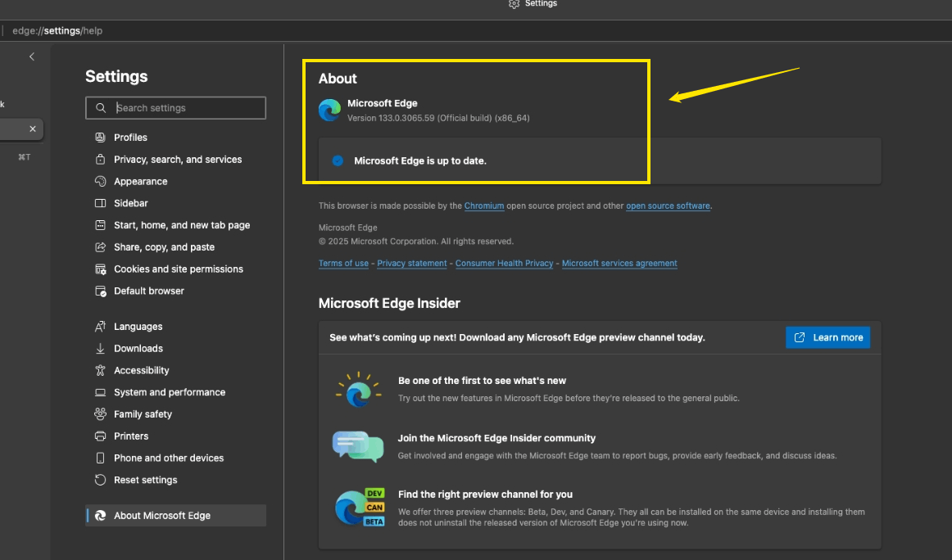The width and height of the screenshot is (952, 560).
Task: Click the Version 133.0.3065.59 text
Action: tap(438, 119)
